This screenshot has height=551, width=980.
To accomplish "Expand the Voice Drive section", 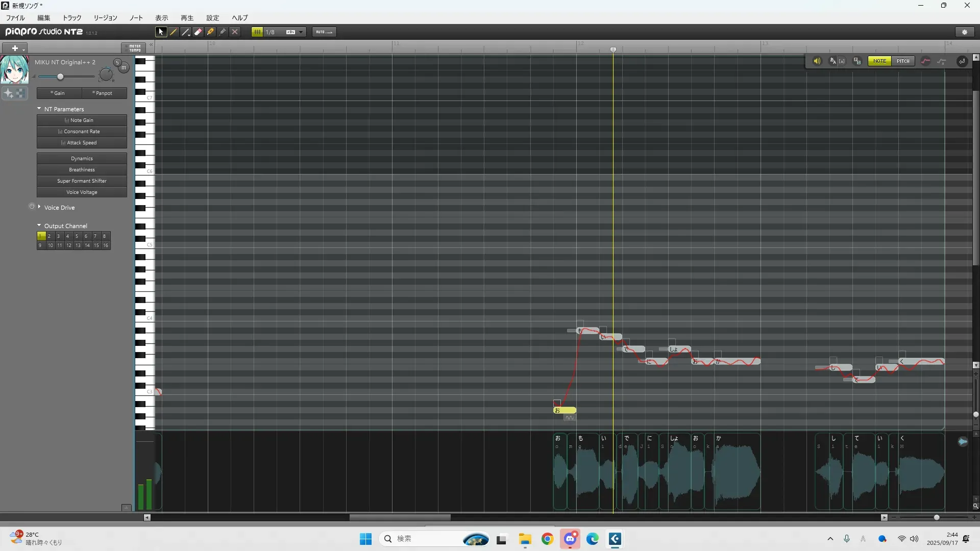I will (39, 207).
